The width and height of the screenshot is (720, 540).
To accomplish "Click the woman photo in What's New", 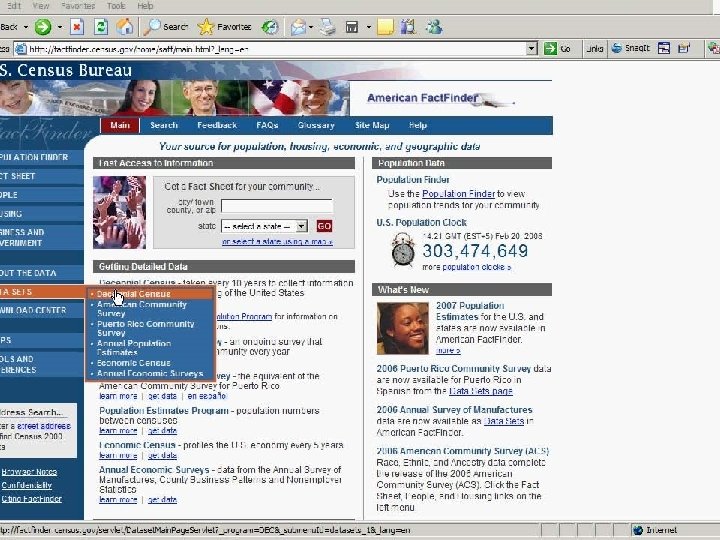I will click(403, 328).
